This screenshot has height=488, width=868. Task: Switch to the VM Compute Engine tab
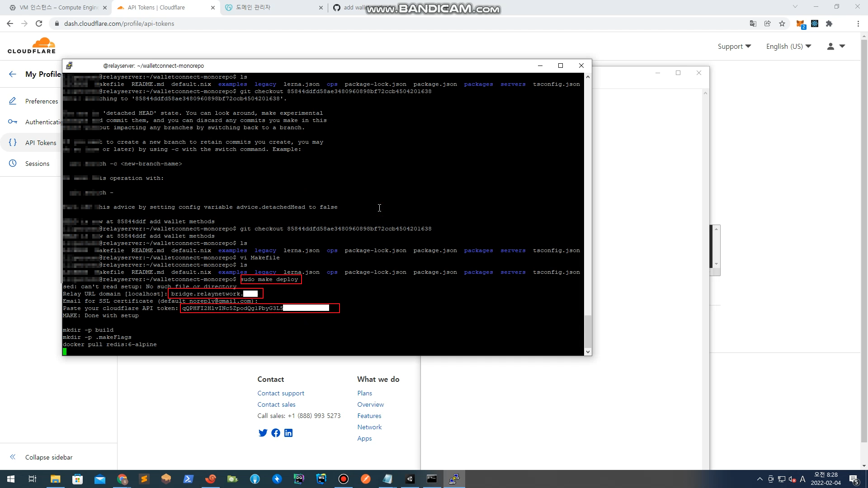58,7
